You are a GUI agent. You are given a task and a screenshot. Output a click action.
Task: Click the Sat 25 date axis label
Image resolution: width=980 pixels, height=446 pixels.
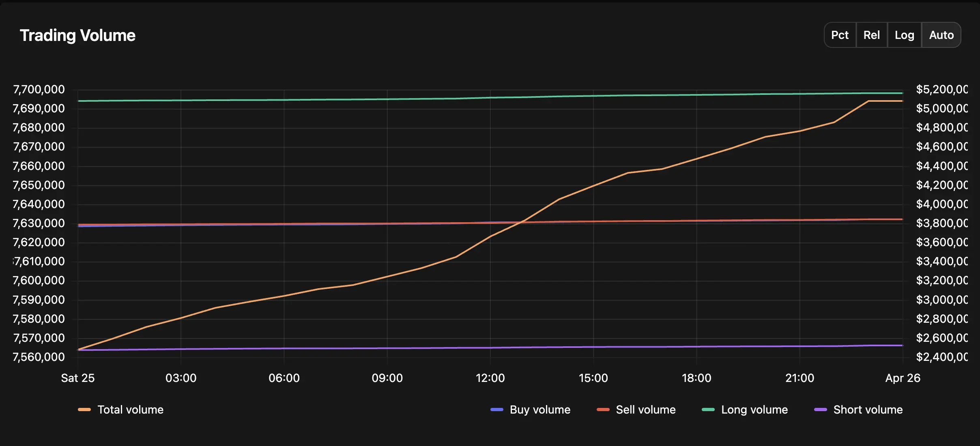tap(78, 378)
